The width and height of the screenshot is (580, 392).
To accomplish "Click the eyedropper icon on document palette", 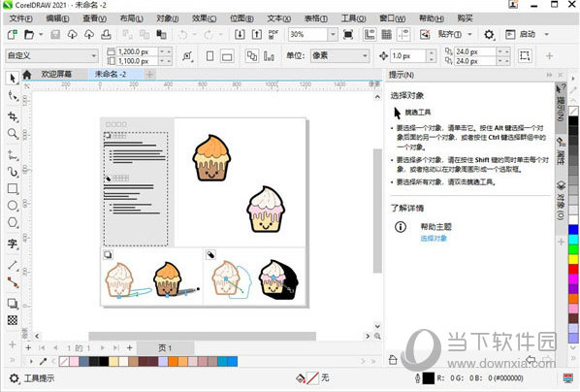I will 44,361.
